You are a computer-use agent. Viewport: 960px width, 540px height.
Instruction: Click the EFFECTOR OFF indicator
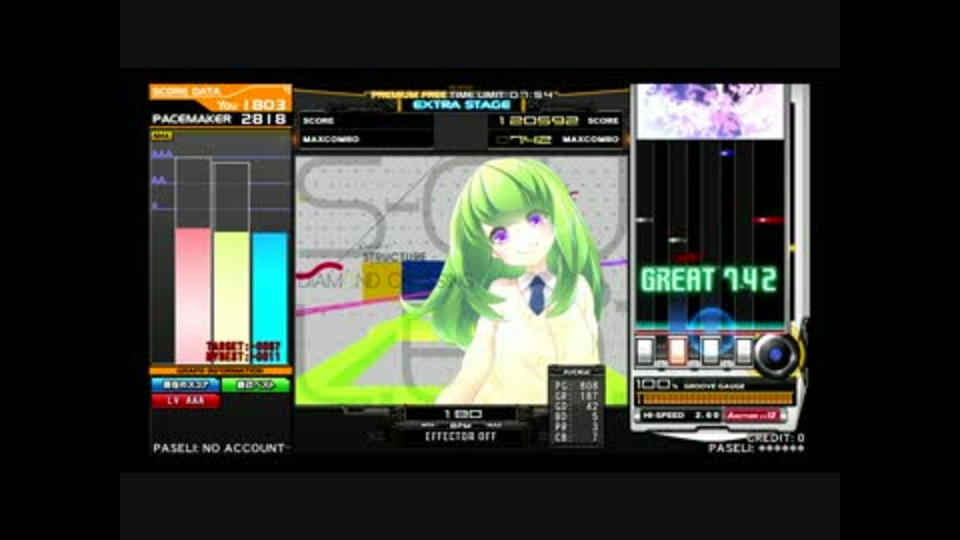click(x=460, y=437)
